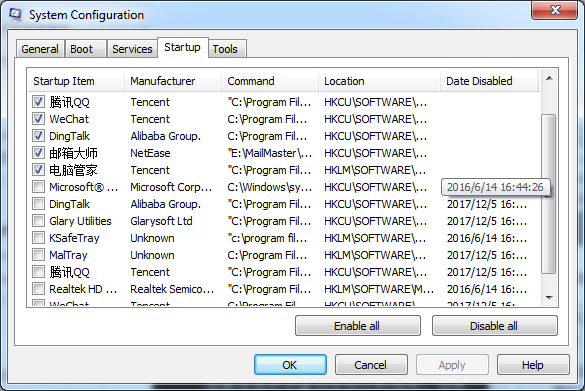Click the "E:\MailMaster\... command cell
585x391 pixels.
(x=269, y=153)
